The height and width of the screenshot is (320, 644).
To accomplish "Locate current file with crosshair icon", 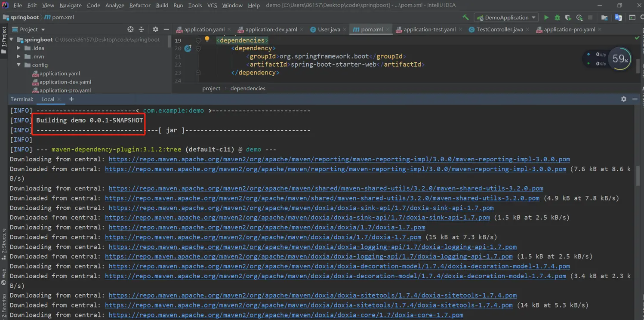I will tap(130, 29).
